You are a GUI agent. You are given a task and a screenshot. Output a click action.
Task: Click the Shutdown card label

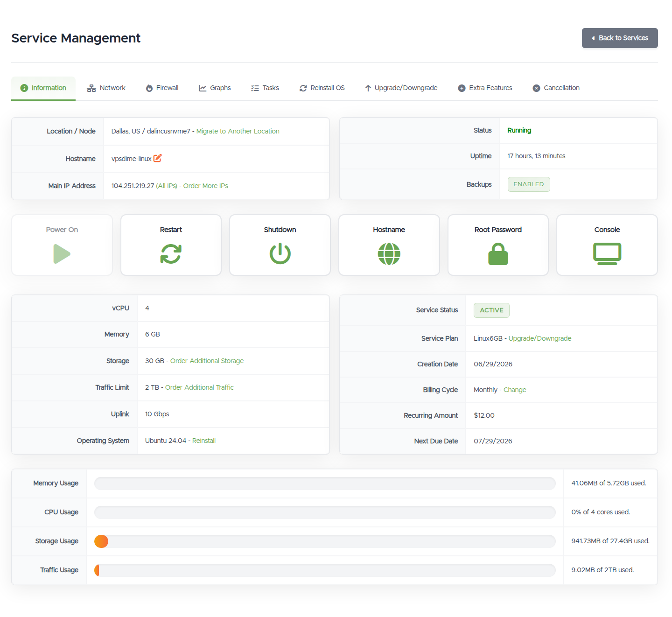[280, 230]
